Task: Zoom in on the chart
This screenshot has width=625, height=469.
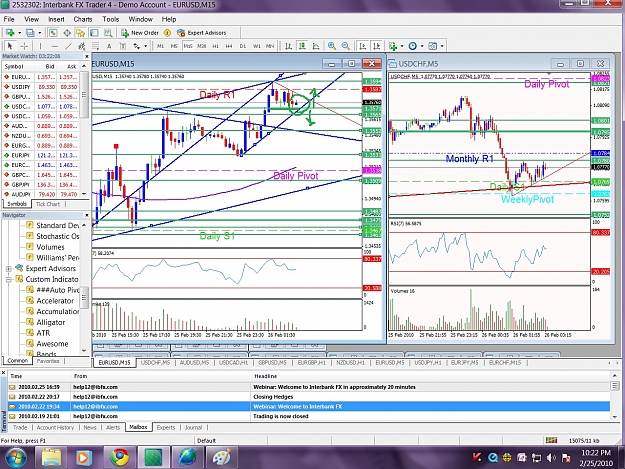Action: coord(332,46)
